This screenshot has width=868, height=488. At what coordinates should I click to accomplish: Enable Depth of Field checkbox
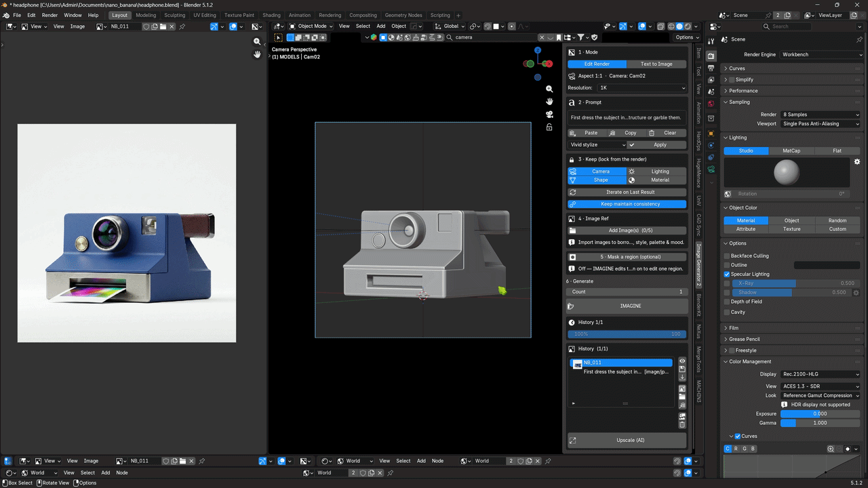coord(727,302)
